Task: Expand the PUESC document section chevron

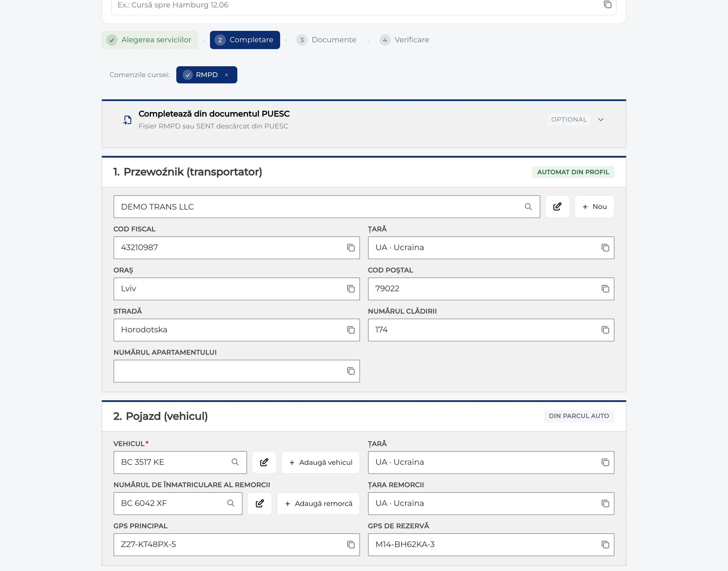Action: click(601, 120)
